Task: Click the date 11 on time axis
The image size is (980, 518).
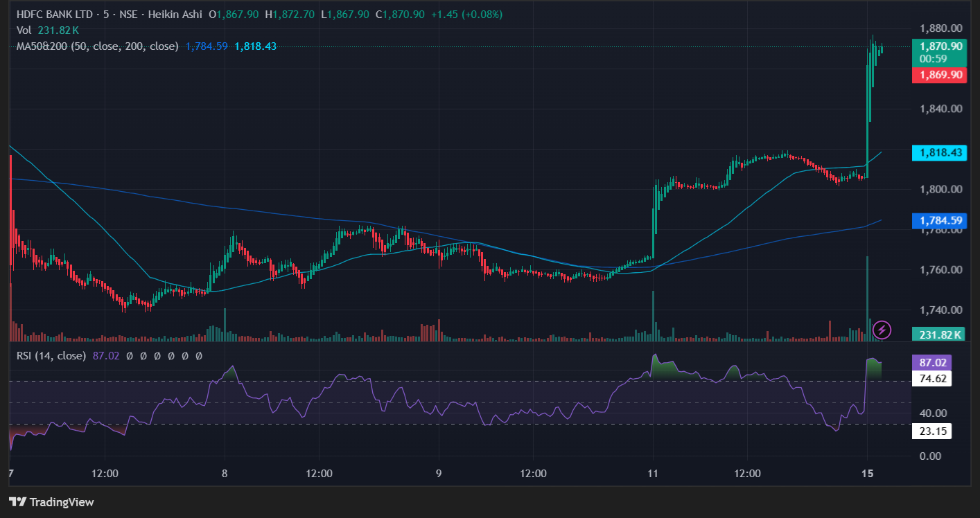Action: pyautogui.click(x=653, y=474)
